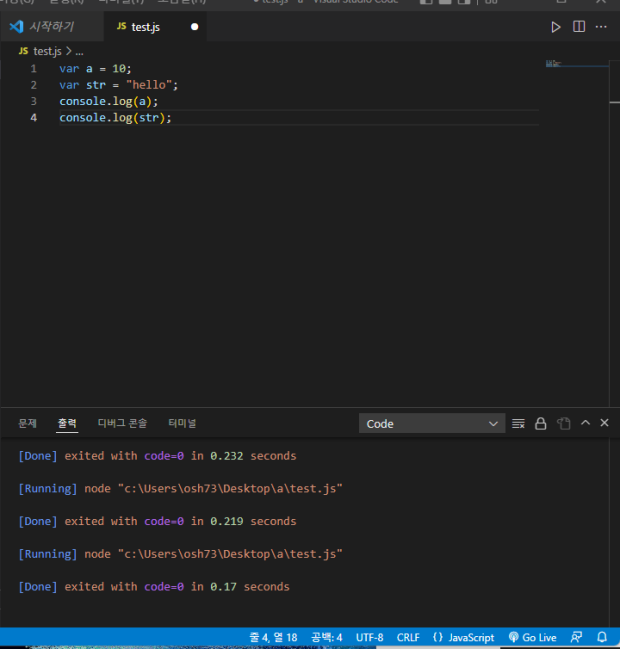Click the 0.17 seconds output line
Screen dimensions: 620x649
tap(154, 587)
